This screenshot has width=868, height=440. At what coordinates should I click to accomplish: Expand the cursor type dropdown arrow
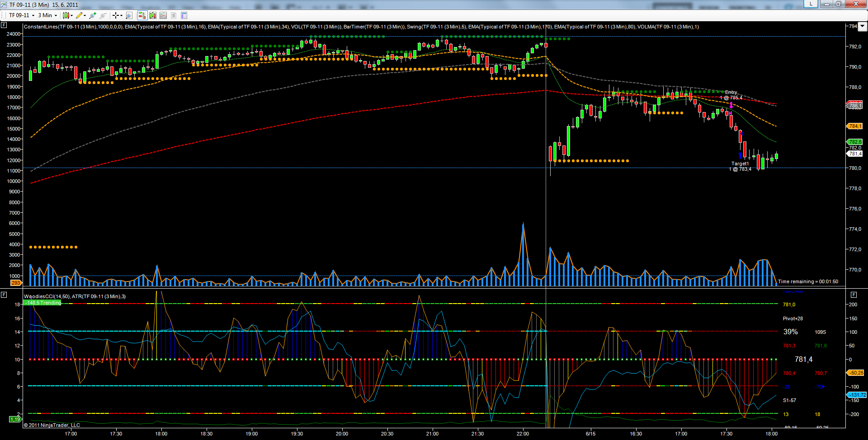click(x=121, y=15)
